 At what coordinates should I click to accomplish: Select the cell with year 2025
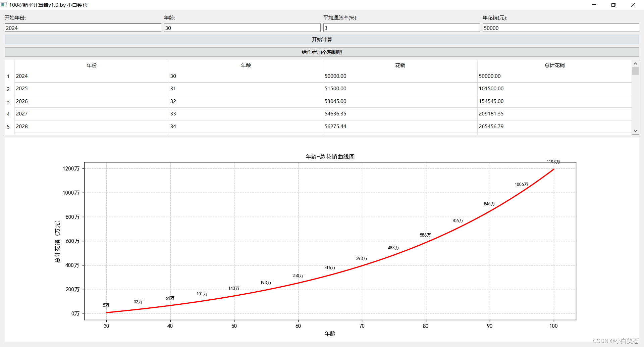[x=92, y=89]
